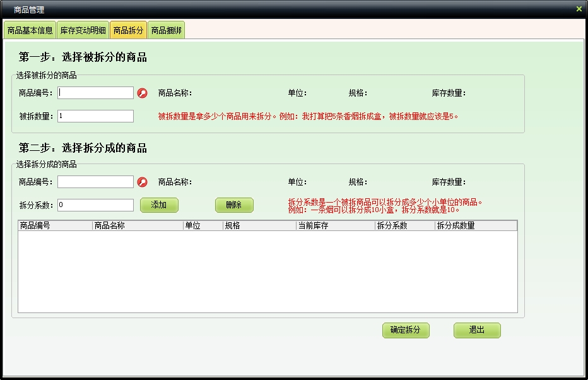This screenshot has height=380, width=588.
Task: Click the 当前库存 column header
Action: point(335,226)
